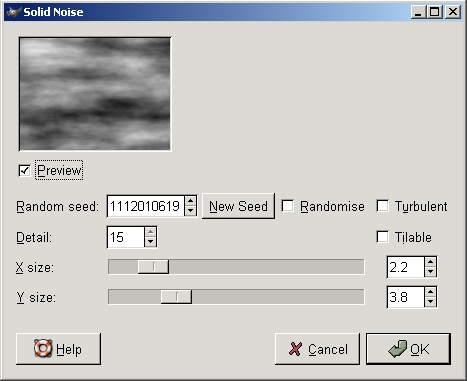This screenshot has height=381, width=467.
Task: Minimize the Solid Noise dialog
Action: pyautogui.click(x=418, y=12)
